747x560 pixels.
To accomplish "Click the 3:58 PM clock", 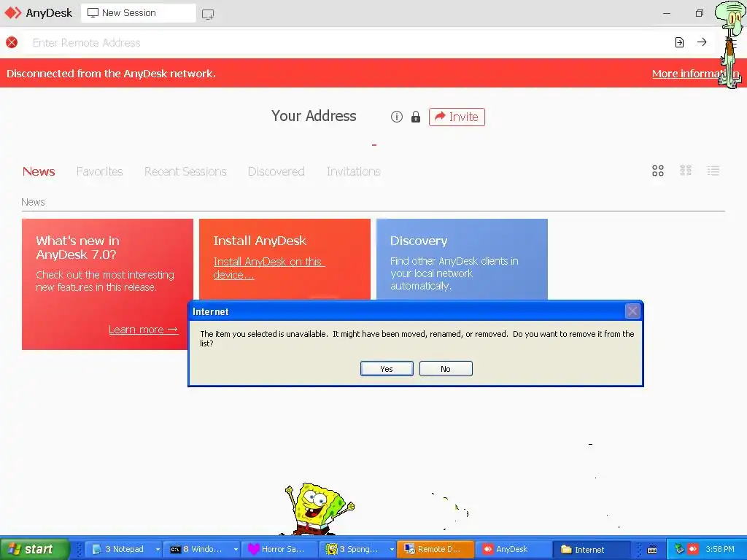I will [x=720, y=549].
